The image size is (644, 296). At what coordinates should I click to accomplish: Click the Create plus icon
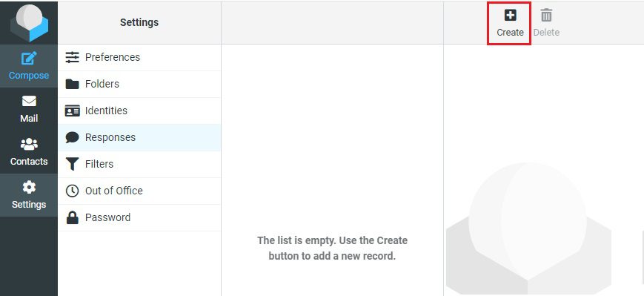[x=510, y=16]
